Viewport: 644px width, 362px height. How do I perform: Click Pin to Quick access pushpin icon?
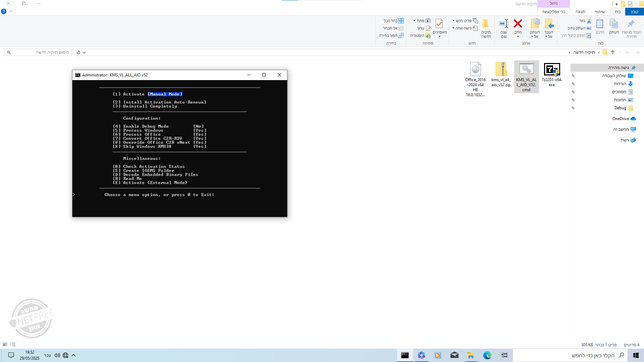(631, 24)
